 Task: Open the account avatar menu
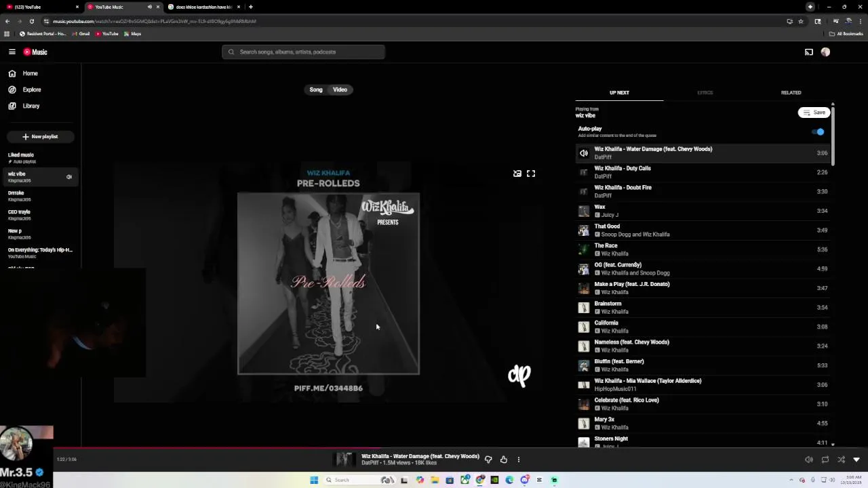click(825, 52)
